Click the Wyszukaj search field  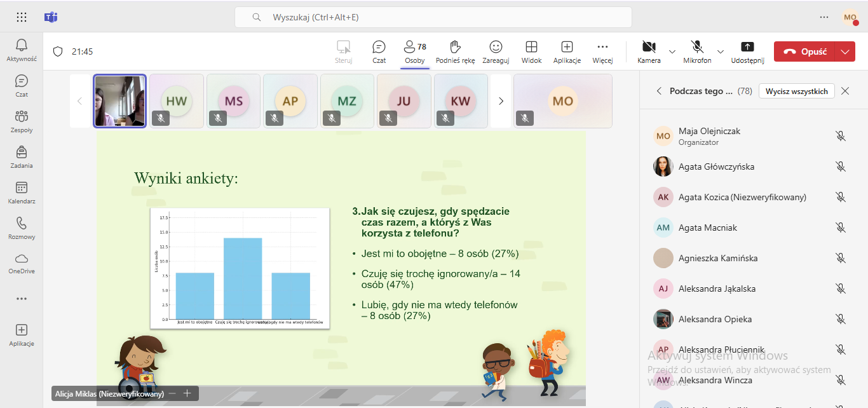pos(433,17)
